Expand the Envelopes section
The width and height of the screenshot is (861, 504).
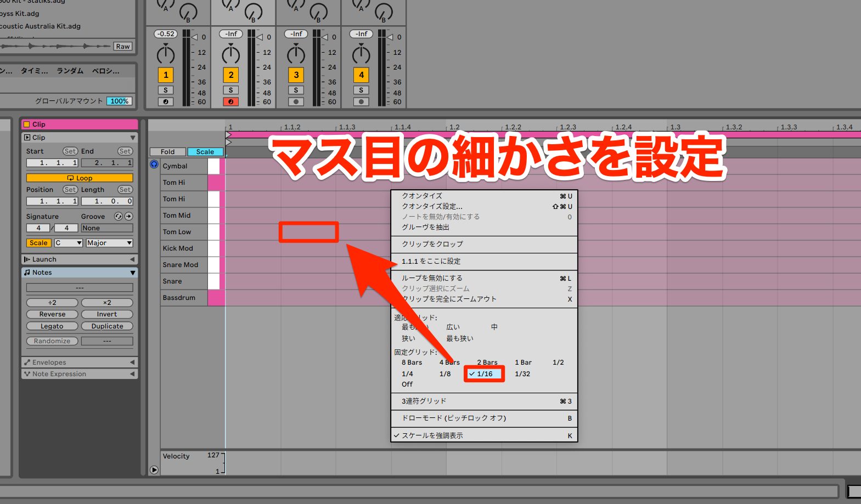tap(132, 363)
